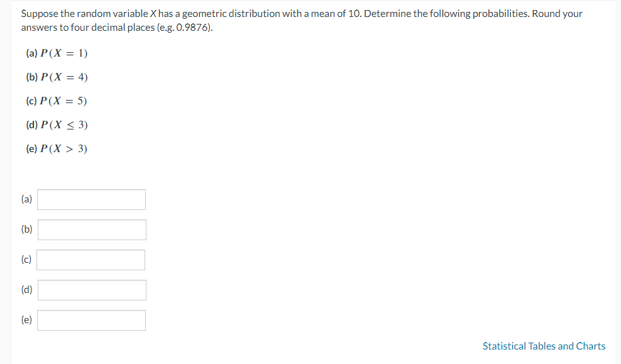Click the (d) label beside the fourth box
Screen dimensions: 621x364
point(26,289)
